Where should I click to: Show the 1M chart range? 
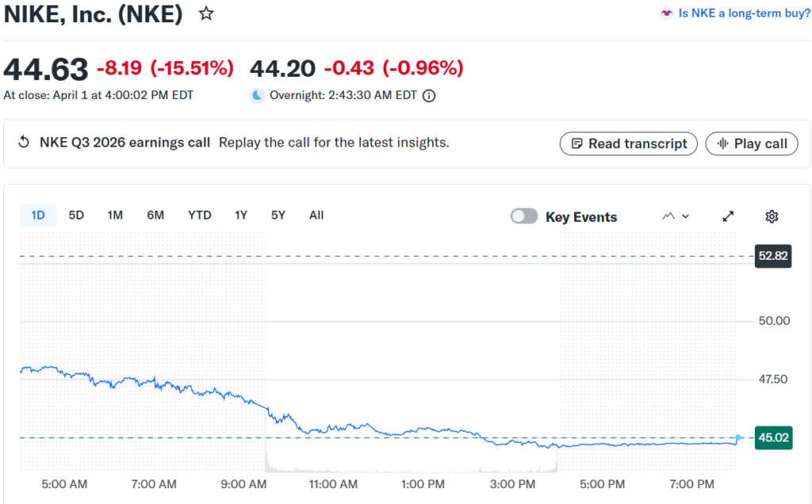tap(115, 216)
